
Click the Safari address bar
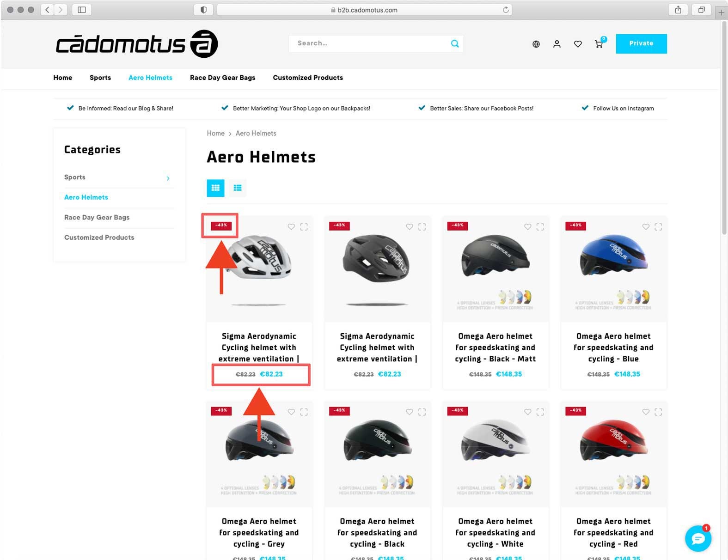(x=364, y=10)
